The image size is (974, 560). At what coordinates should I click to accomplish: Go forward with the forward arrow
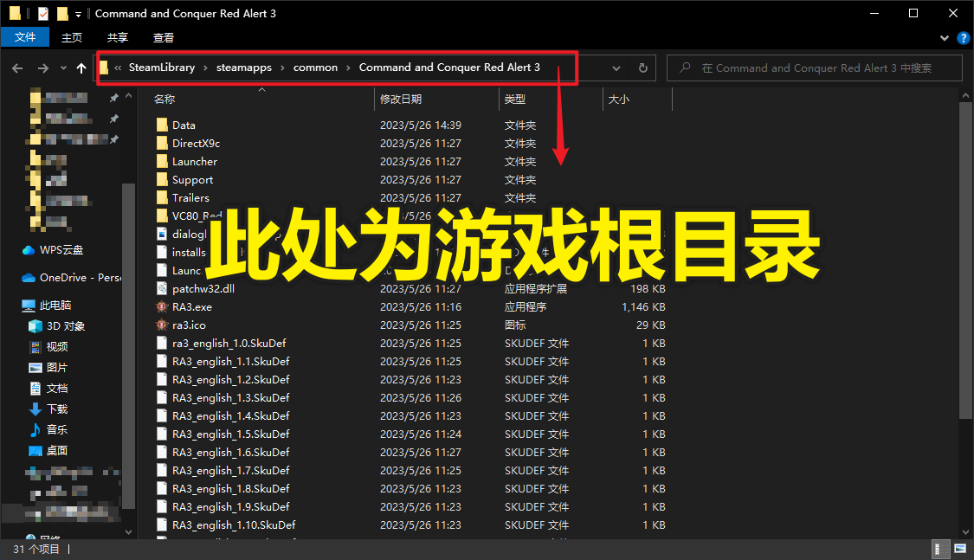pyautogui.click(x=43, y=68)
